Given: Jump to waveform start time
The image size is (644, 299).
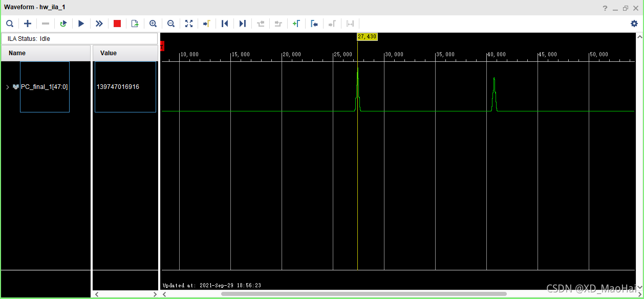Looking at the screenshot, I should (x=225, y=24).
